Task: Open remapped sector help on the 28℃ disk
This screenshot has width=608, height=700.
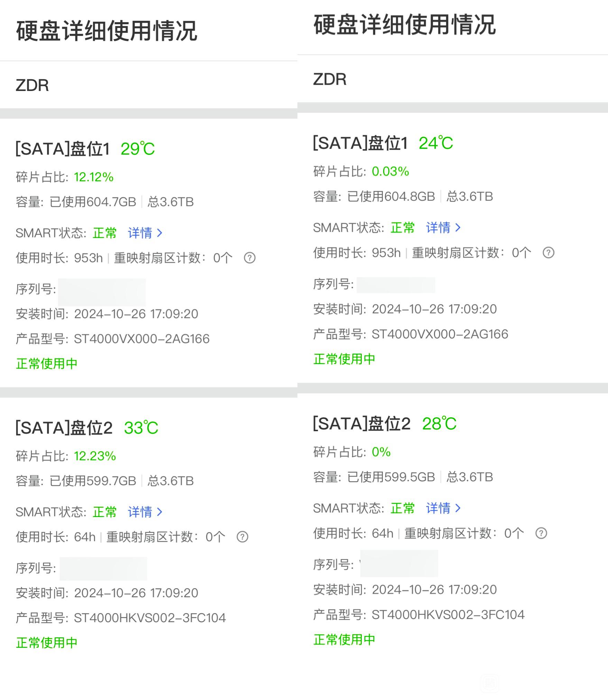Action: (541, 533)
